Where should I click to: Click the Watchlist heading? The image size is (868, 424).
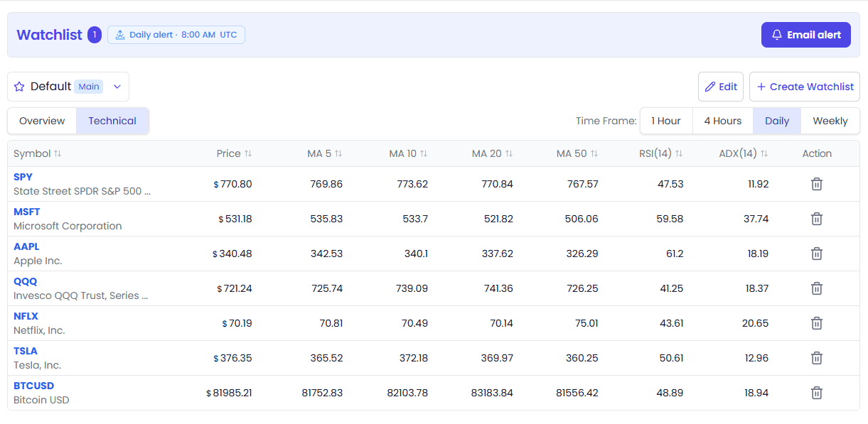click(50, 34)
